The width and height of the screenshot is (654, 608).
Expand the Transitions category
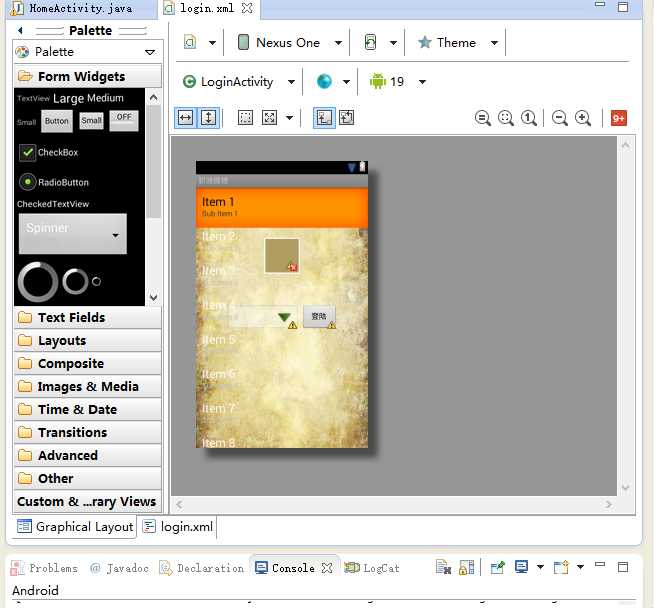[88, 432]
